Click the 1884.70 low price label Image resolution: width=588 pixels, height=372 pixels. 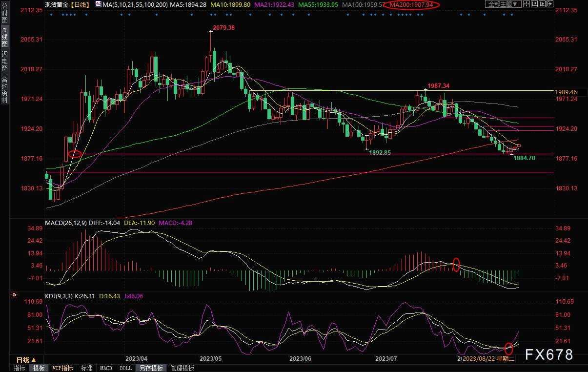525,158
